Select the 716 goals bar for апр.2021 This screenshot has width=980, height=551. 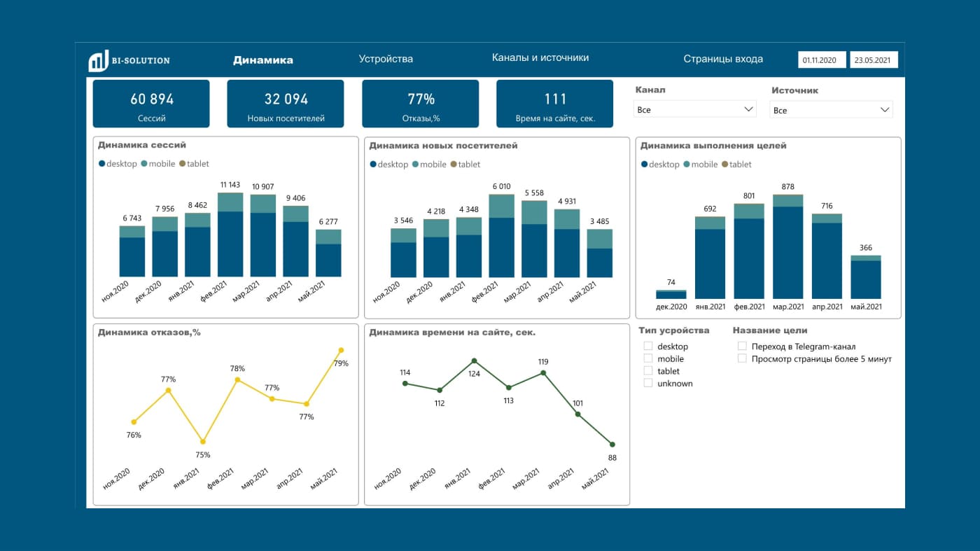(827, 256)
